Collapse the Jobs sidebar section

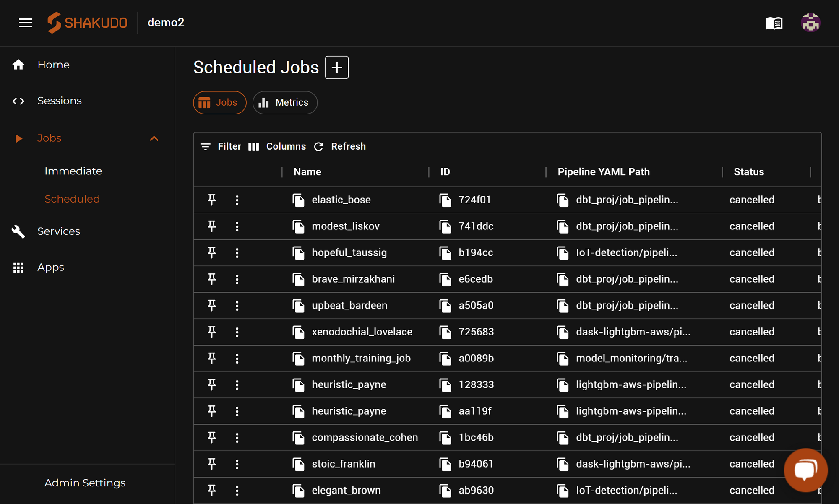coord(154,138)
